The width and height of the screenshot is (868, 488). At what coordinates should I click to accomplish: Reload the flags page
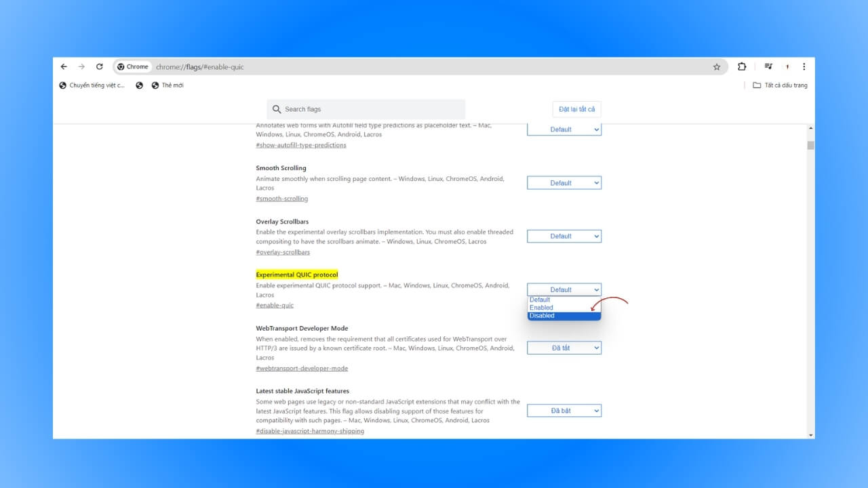click(x=100, y=66)
